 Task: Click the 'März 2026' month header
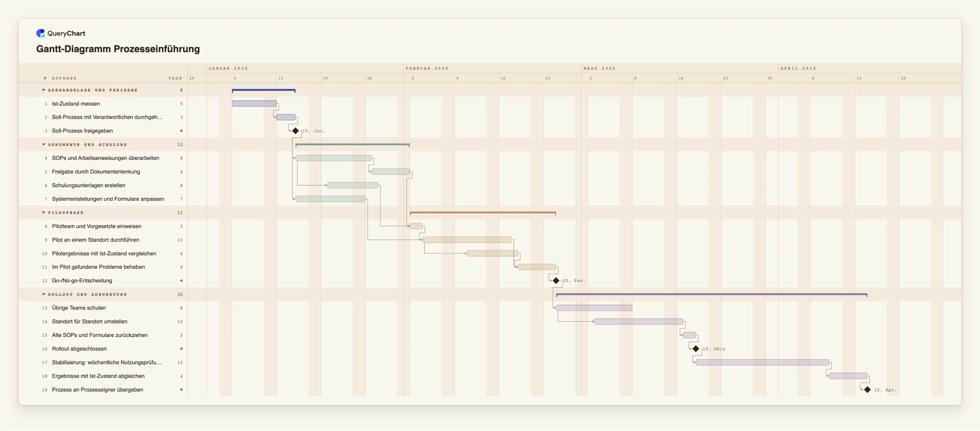pos(599,68)
